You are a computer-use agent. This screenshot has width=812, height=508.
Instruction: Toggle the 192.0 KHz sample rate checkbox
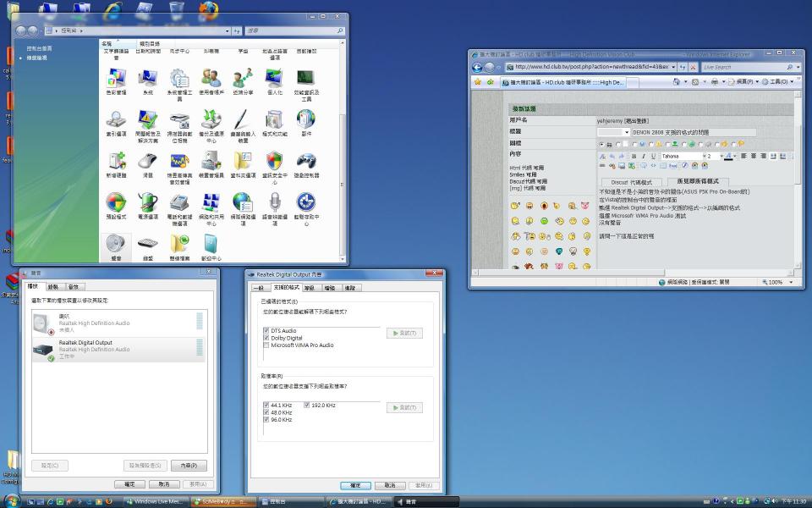(x=307, y=406)
